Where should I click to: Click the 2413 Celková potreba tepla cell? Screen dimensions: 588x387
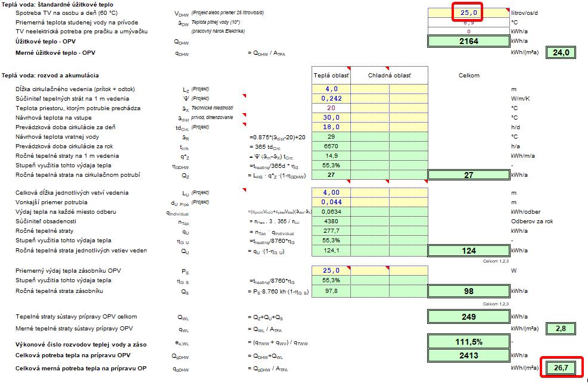[468, 355]
